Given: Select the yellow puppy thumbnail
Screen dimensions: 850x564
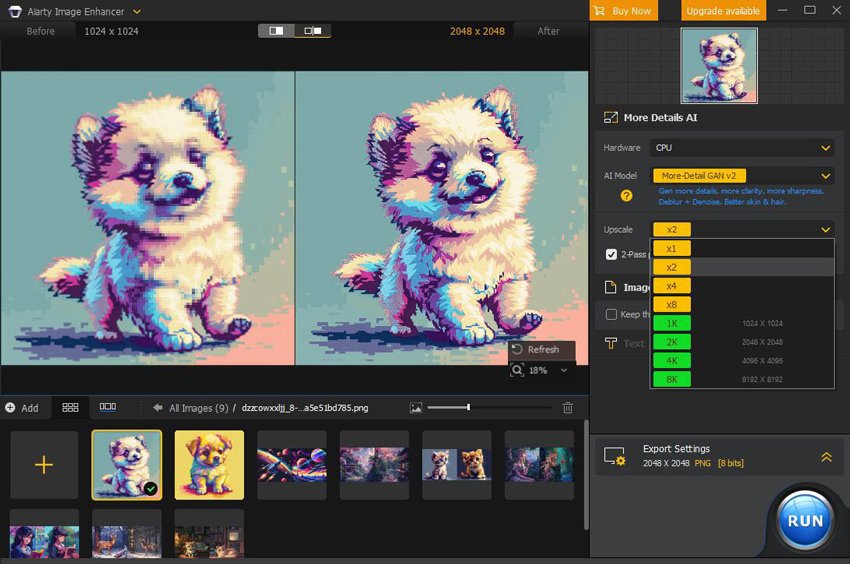Looking at the screenshot, I should (x=209, y=465).
